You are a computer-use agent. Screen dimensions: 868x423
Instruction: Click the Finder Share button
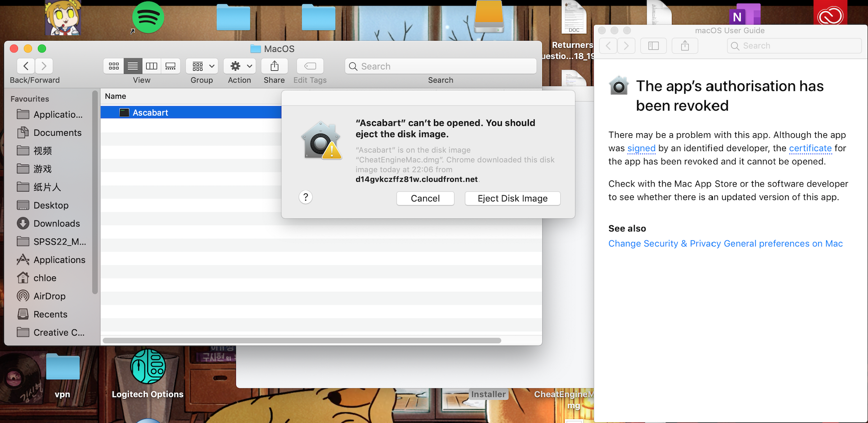pos(274,66)
